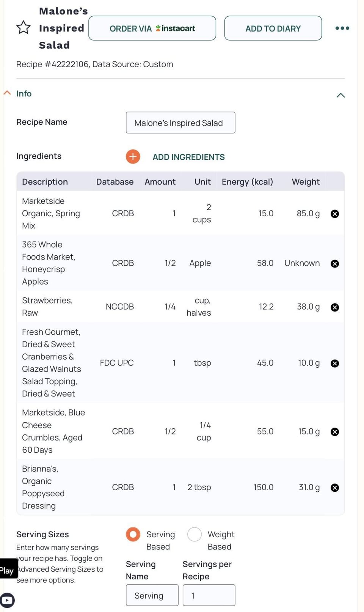Click Recipe #42222106 data source text
The image size is (364, 612).
coord(95,64)
